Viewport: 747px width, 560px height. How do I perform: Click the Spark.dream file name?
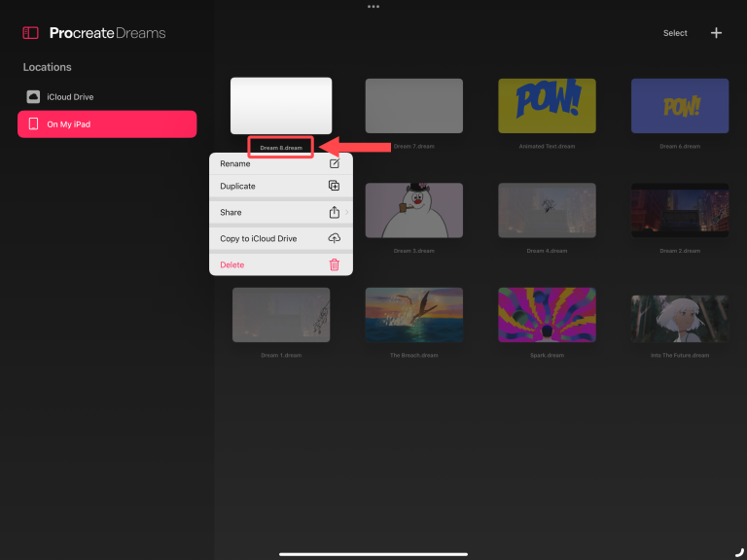[x=547, y=355]
